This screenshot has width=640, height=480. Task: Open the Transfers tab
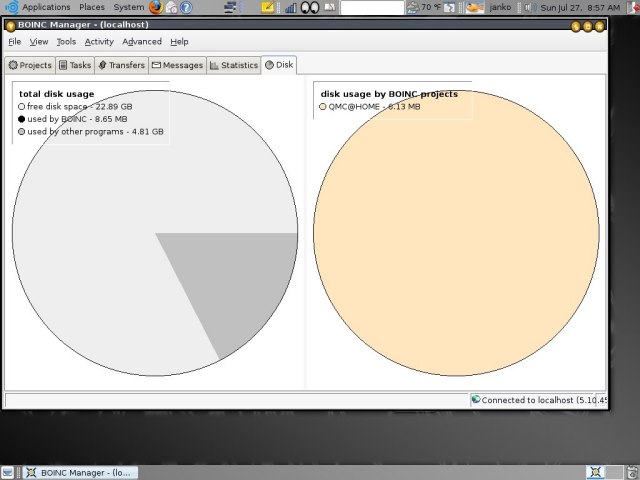click(x=122, y=65)
